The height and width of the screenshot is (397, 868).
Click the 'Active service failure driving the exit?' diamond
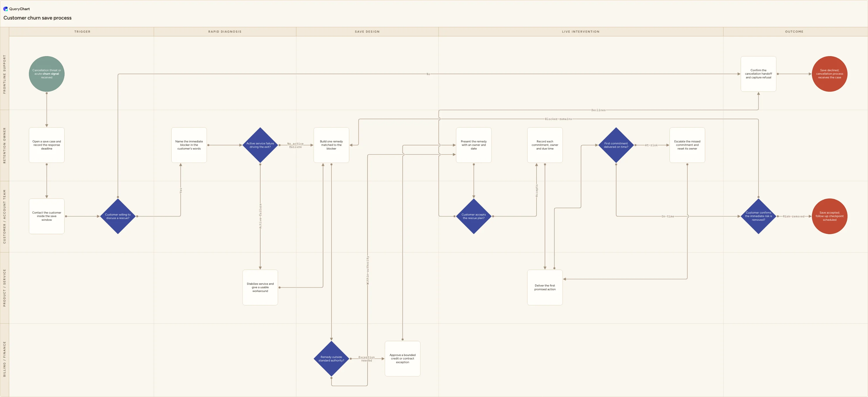pyautogui.click(x=260, y=145)
